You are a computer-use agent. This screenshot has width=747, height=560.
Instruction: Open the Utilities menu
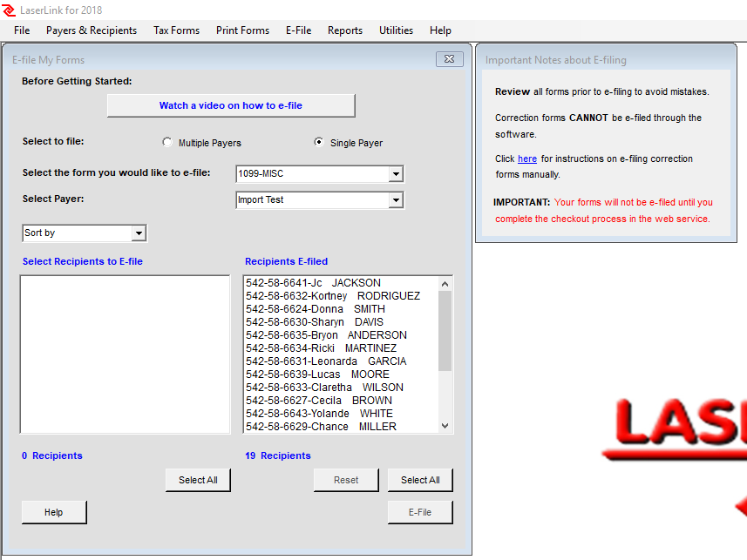point(396,30)
